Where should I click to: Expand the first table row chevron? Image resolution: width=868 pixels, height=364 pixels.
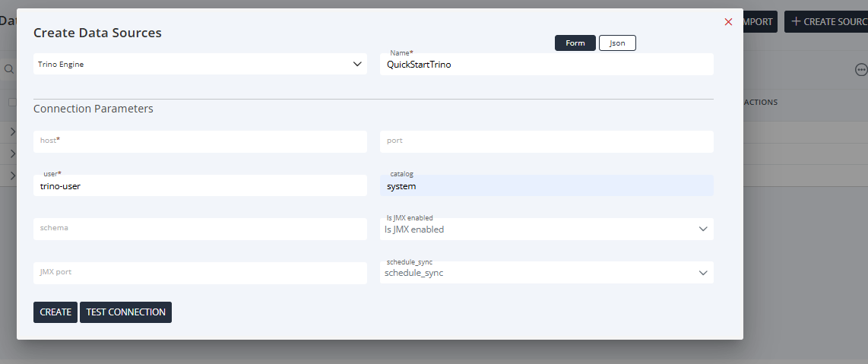12,131
